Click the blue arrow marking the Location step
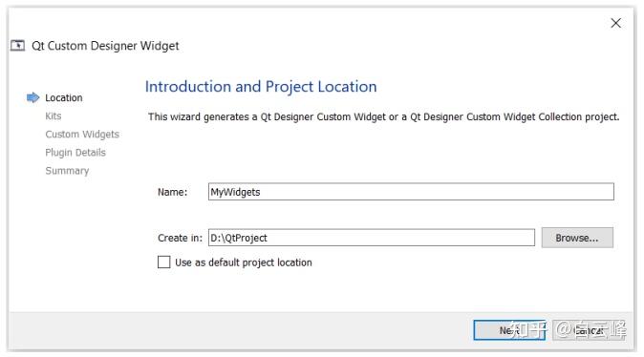The height and width of the screenshot is (357, 644). [x=32, y=97]
